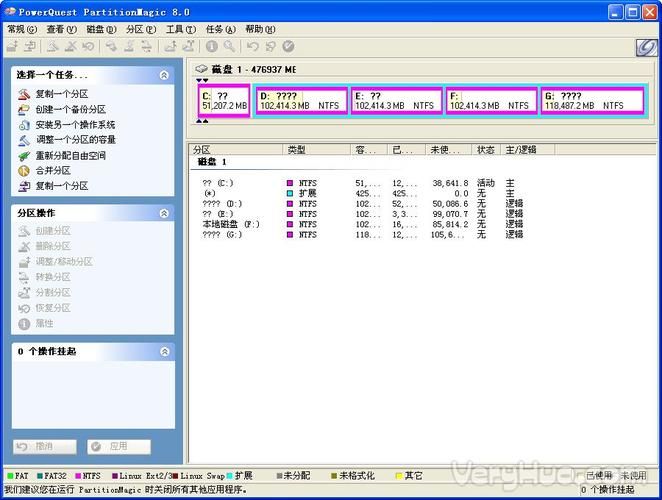Click the toolbar info (i) icon

[x=212, y=46]
